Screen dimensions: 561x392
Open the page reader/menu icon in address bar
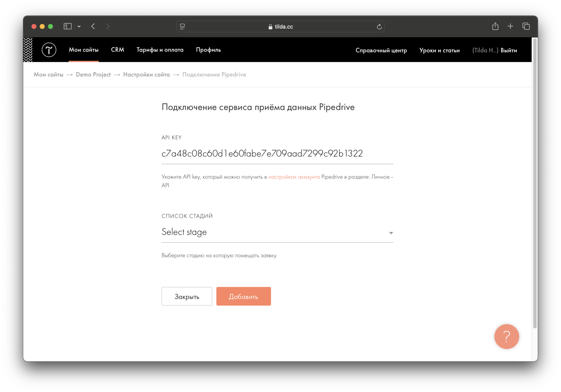[182, 26]
